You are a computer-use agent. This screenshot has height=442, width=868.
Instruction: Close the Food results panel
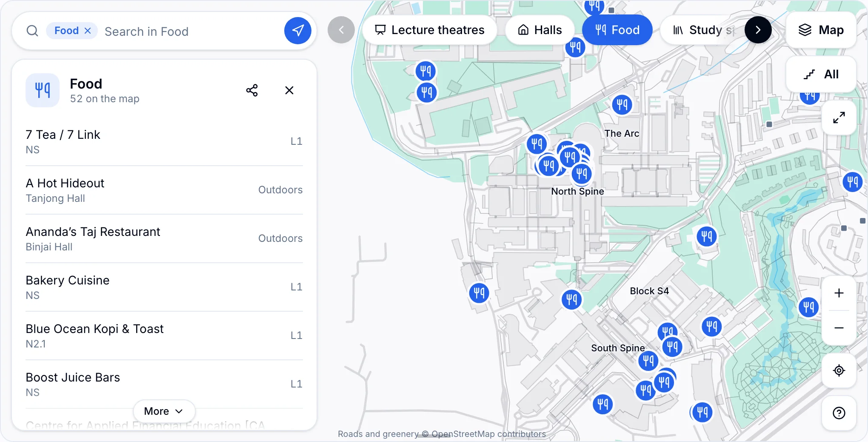coord(289,90)
